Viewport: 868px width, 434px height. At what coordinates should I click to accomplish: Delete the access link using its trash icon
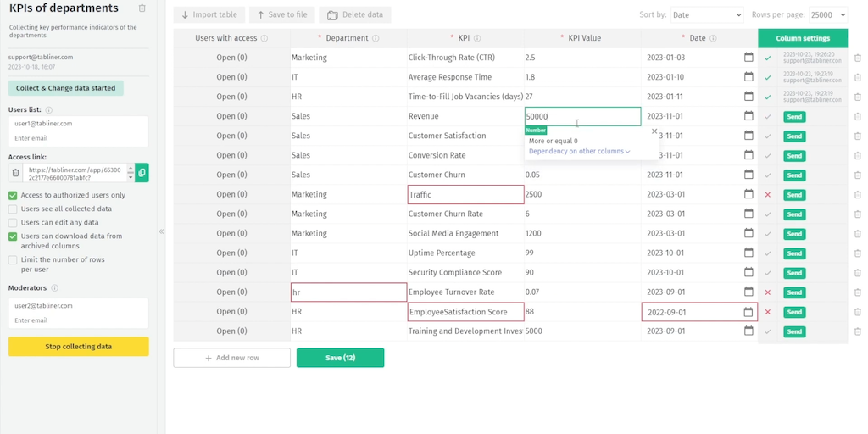point(15,173)
